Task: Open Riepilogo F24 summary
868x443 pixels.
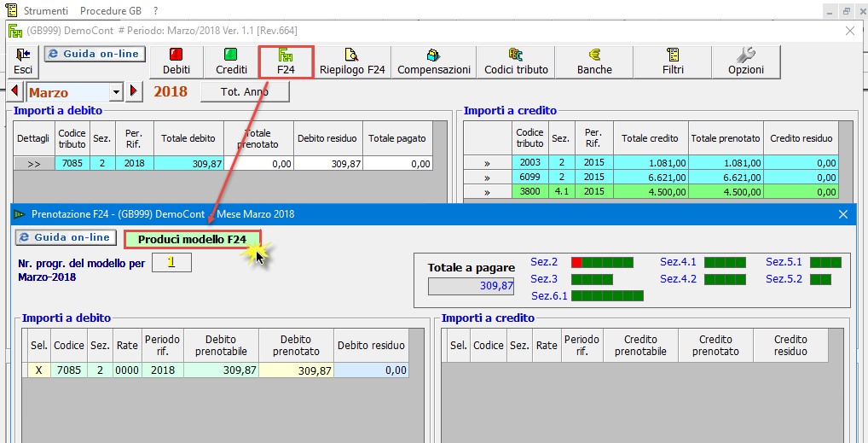Action: click(352, 61)
